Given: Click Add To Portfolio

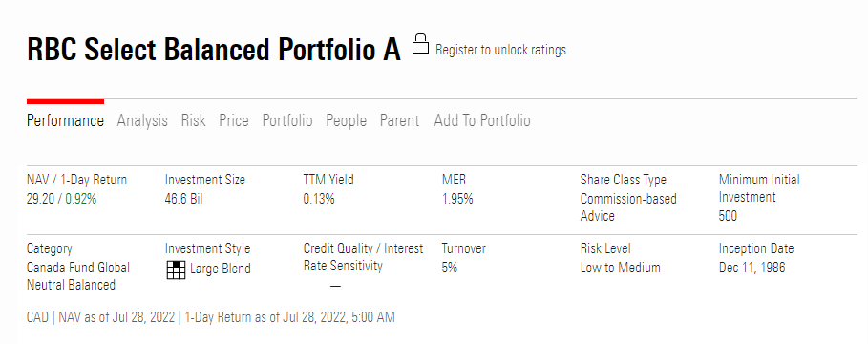Looking at the screenshot, I should pyautogui.click(x=482, y=120).
